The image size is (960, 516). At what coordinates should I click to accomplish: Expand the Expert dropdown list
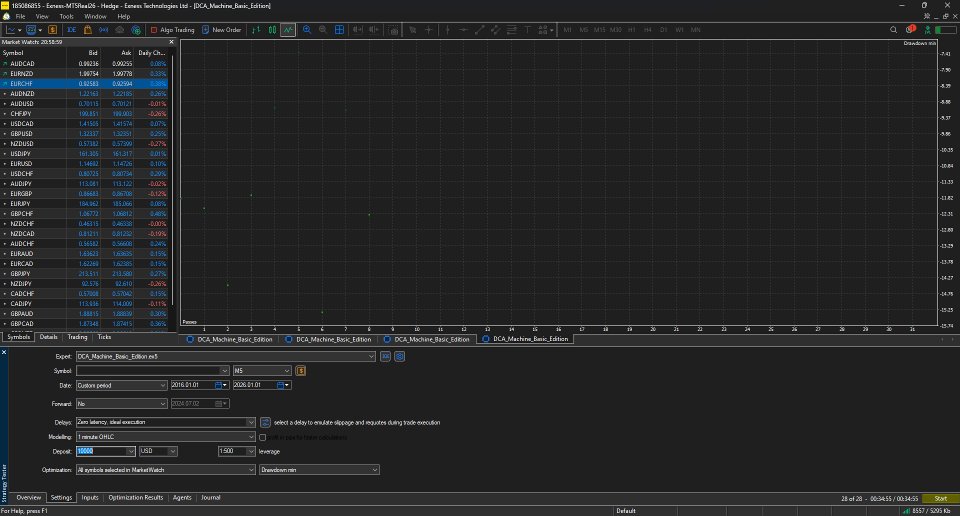pos(370,356)
